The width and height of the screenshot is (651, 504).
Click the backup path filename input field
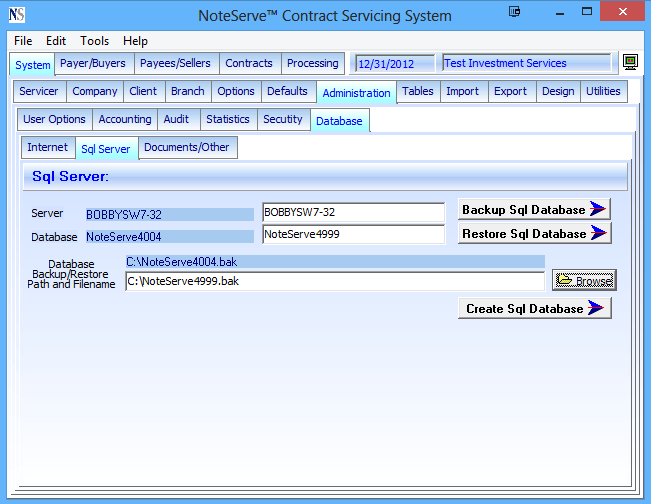pos(334,281)
